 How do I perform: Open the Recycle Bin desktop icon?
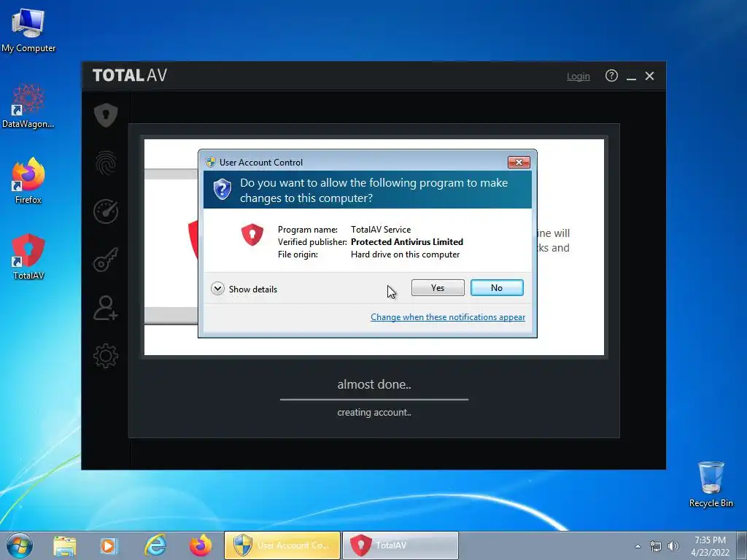(711, 484)
